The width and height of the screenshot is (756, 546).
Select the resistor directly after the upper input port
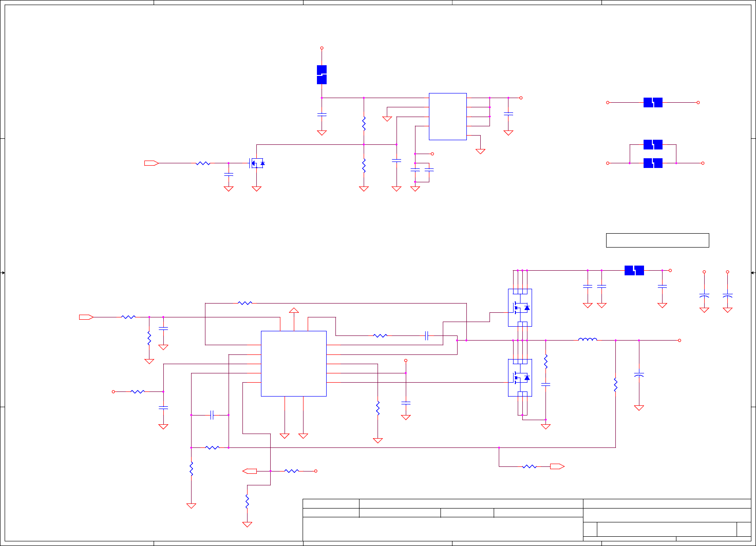tap(203, 163)
